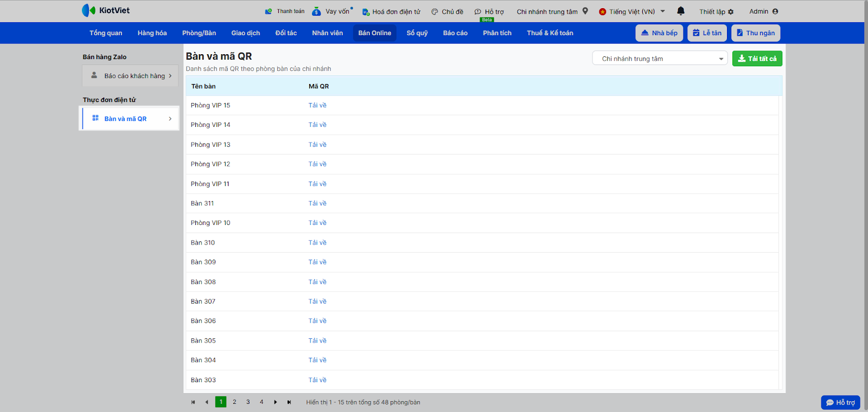Go to last page of the table
This screenshot has width=868, height=412.
coord(289,402)
